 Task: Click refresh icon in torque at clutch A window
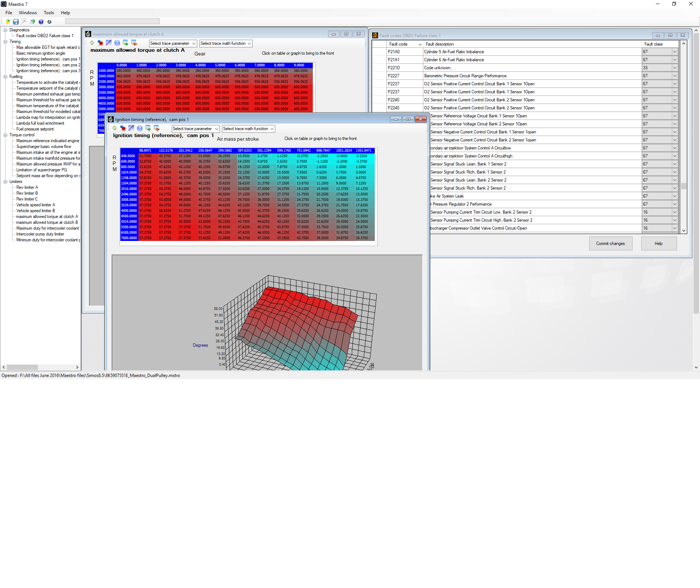[92, 43]
